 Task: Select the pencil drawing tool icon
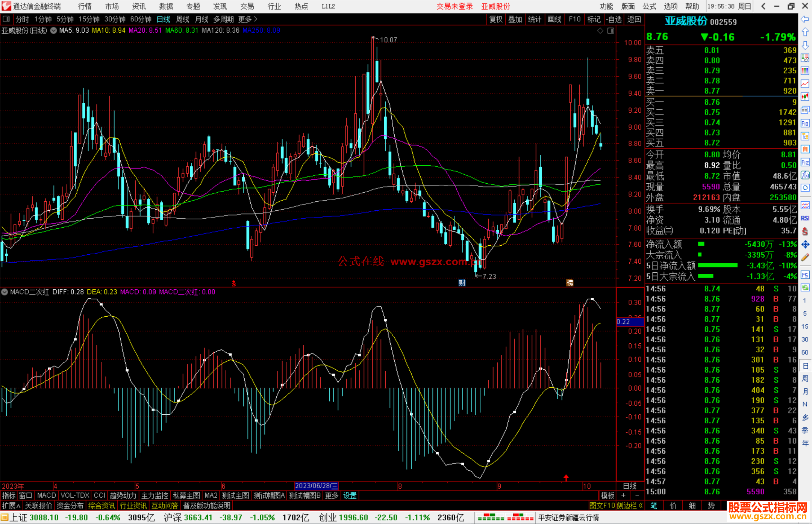[x=805, y=258]
